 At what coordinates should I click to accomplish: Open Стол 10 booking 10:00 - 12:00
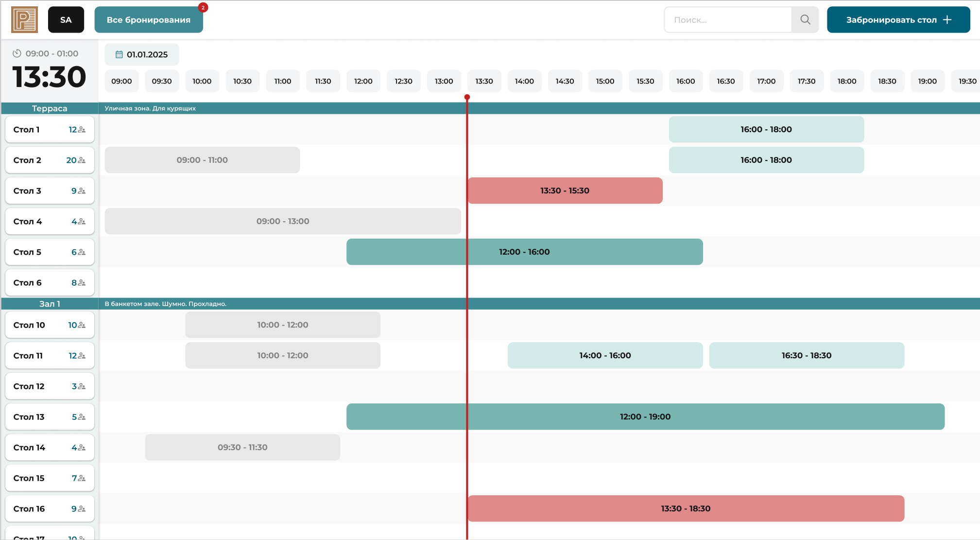tap(283, 325)
